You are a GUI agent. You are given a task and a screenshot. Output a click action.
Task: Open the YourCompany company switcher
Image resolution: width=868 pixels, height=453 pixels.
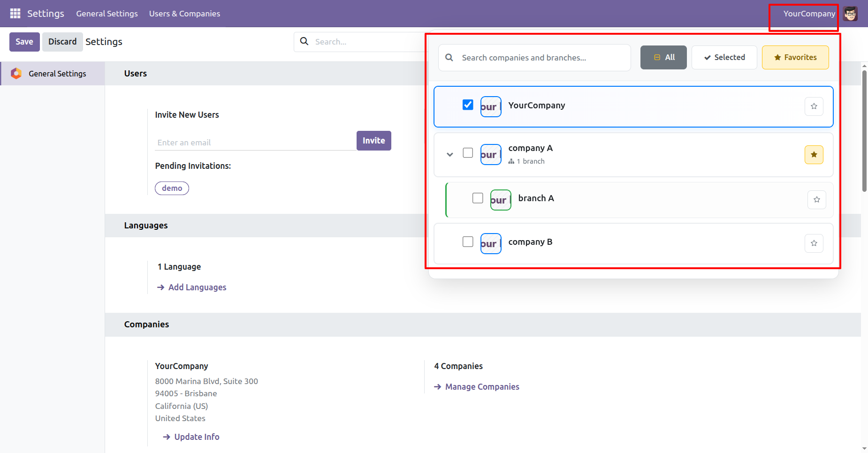[809, 14]
